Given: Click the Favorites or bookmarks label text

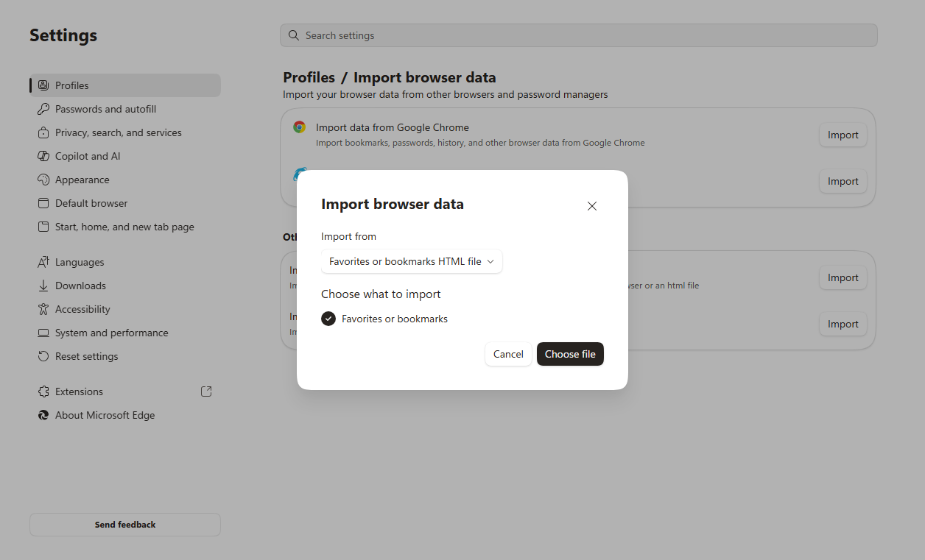Looking at the screenshot, I should pyautogui.click(x=395, y=319).
